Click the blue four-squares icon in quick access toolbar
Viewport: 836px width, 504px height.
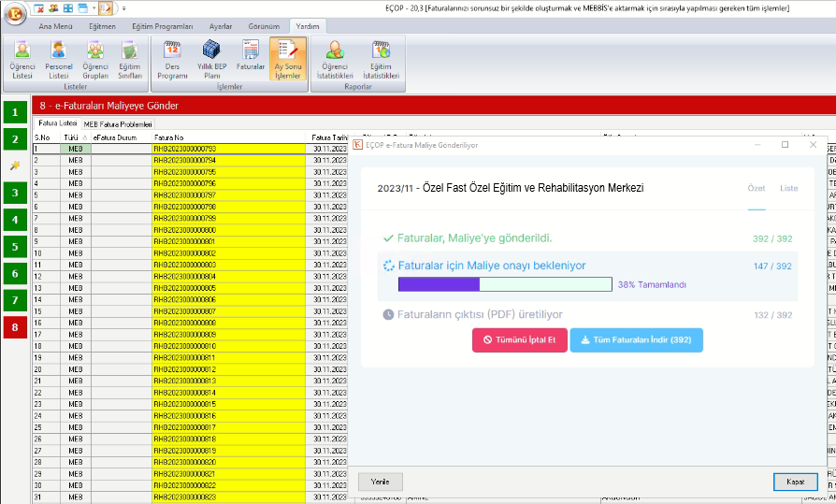68,8
